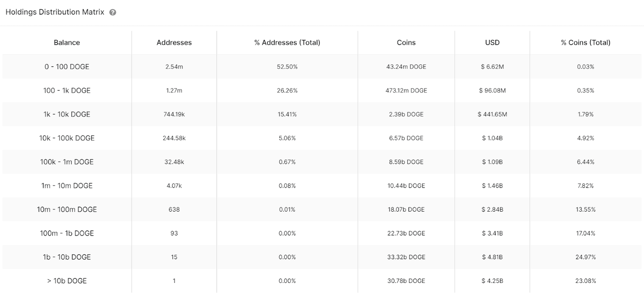This screenshot has height=293, width=644.
Task: Click the 100m - 1b DOGE balance cell
Action: 67,233
